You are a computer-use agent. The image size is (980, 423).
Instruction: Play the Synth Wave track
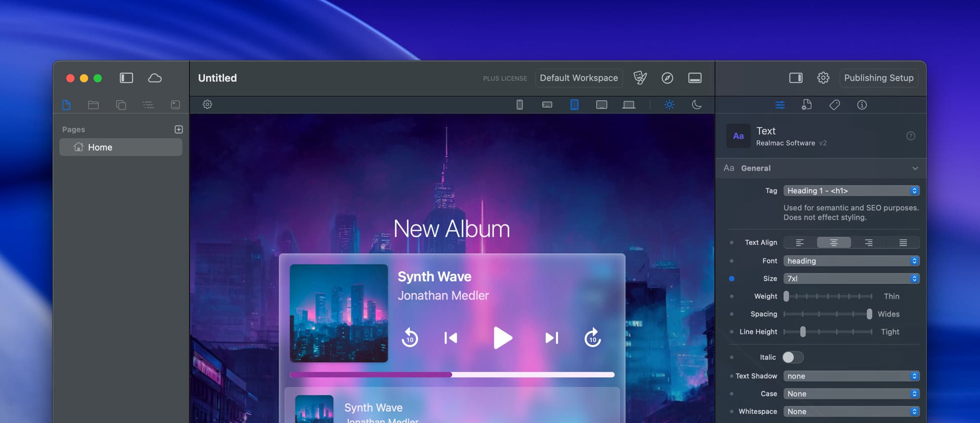[502, 338]
